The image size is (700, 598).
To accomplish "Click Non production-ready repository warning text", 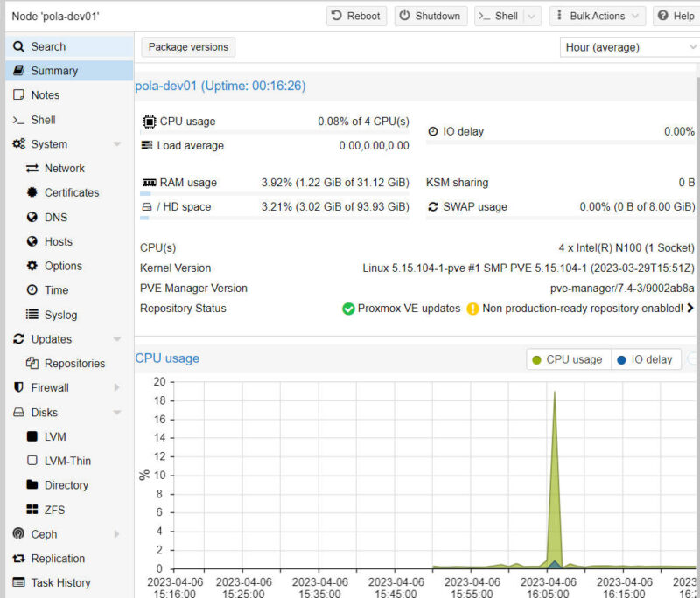I will click(583, 308).
